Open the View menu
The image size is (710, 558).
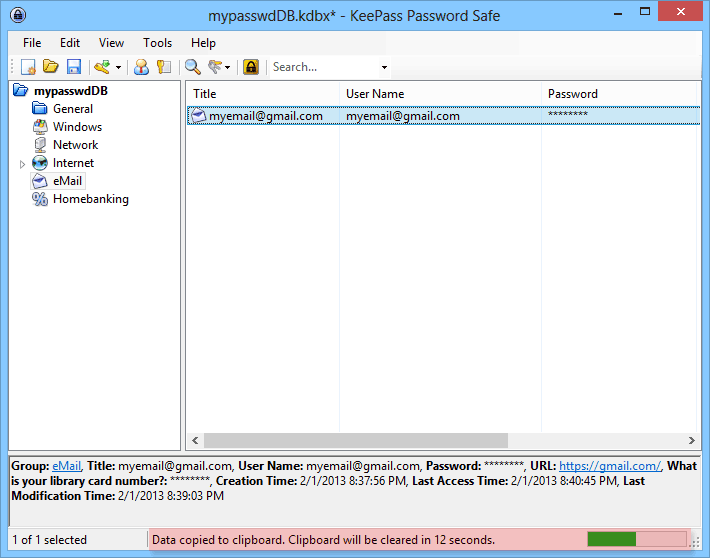pyautogui.click(x=111, y=43)
